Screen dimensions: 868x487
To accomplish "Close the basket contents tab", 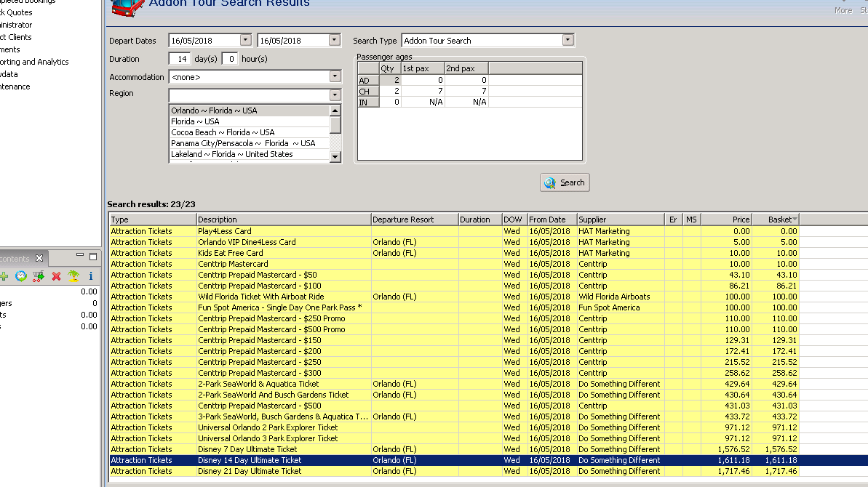I will pyautogui.click(x=39, y=258).
